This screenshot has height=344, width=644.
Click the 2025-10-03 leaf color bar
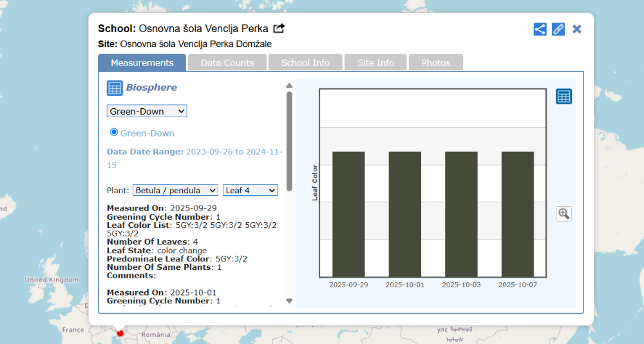click(461, 214)
